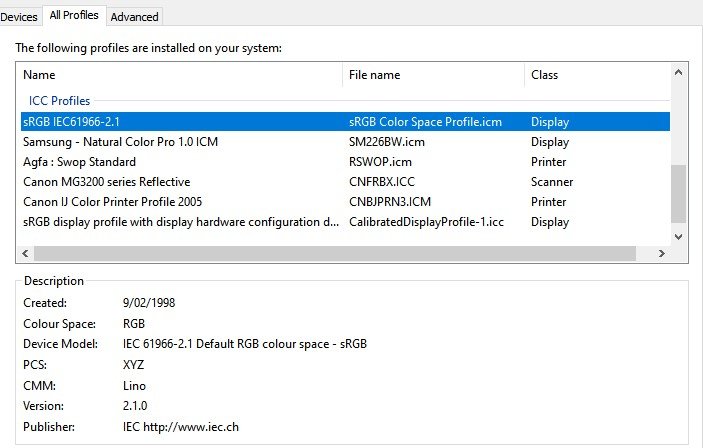Click the PCS value XYZ

click(133, 365)
